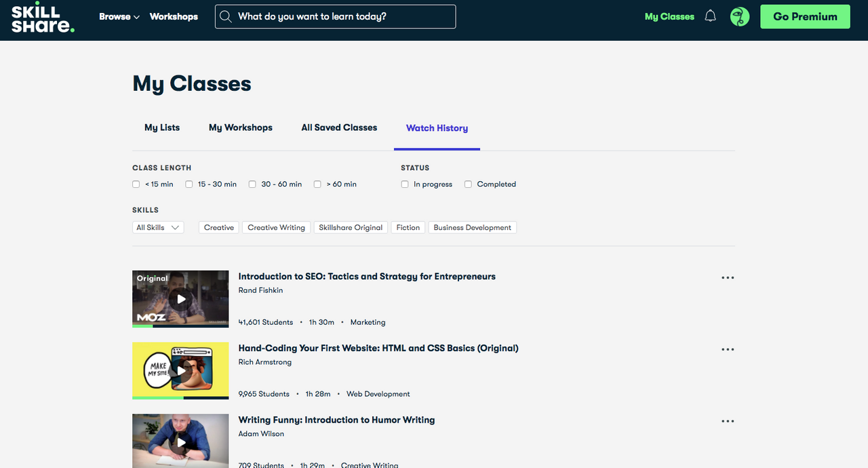
Task: Click the My Classes page heading
Action: tap(192, 83)
